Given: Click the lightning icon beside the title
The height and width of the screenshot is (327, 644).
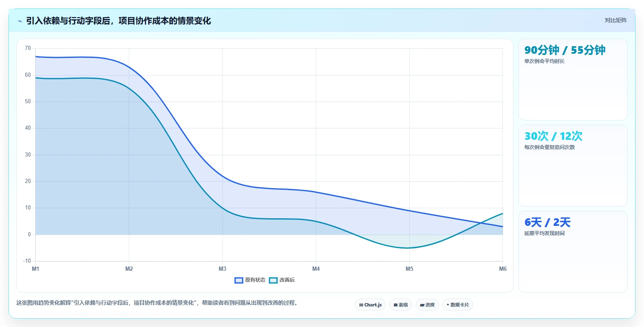Looking at the screenshot, I should [x=20, y=21].
